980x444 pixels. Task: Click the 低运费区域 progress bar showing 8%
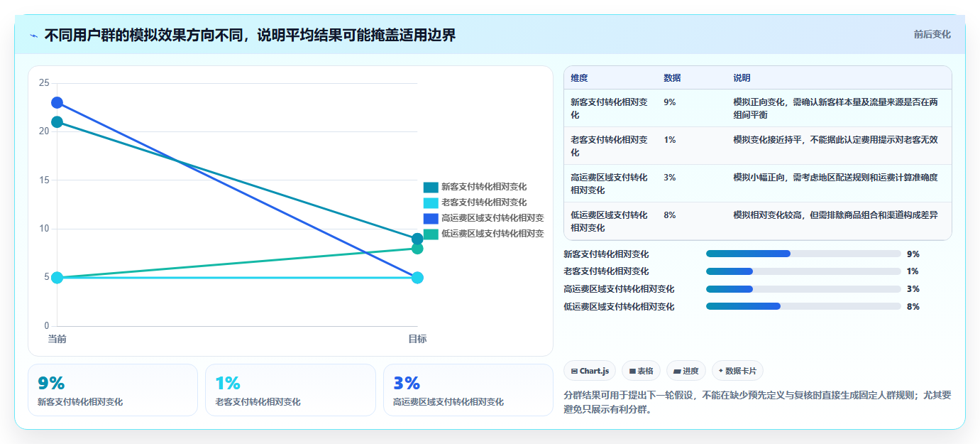(803, 306)
